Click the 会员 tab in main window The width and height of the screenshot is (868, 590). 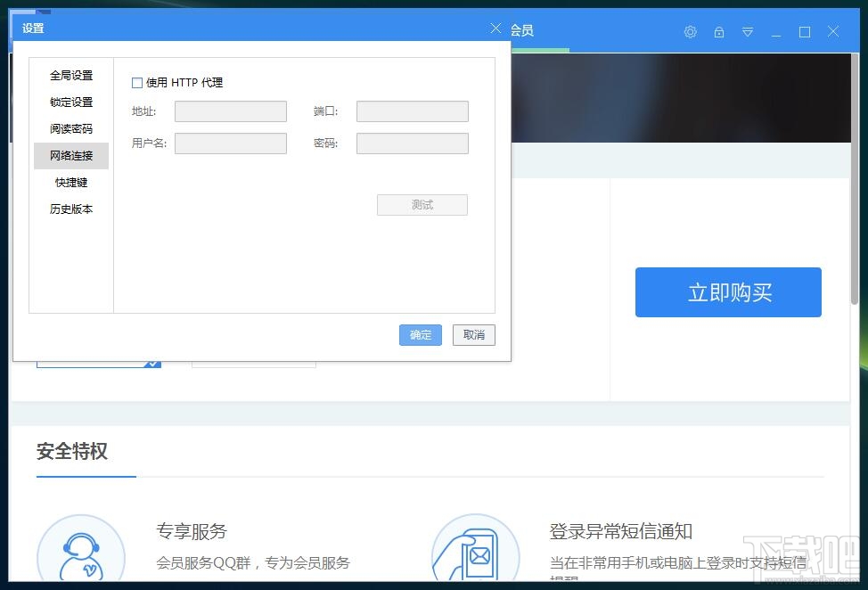[522, 30]
